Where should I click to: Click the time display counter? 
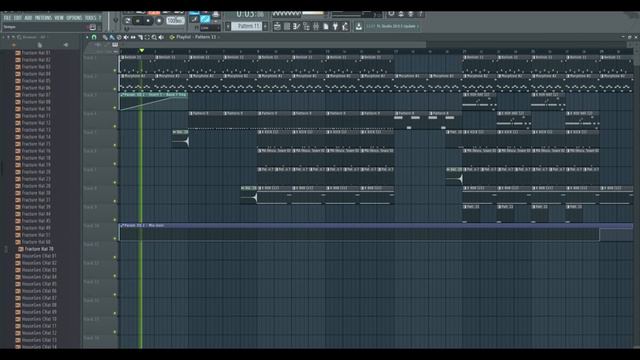pos(250,15)
